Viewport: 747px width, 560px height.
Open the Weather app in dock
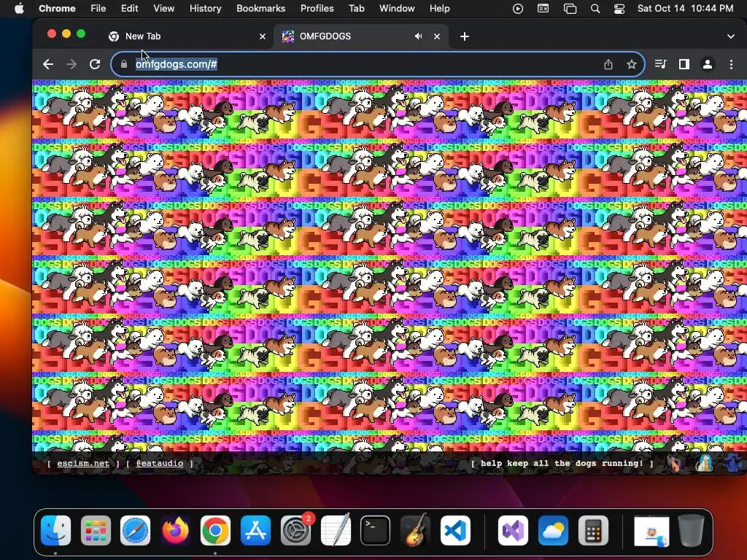(553, 531)
